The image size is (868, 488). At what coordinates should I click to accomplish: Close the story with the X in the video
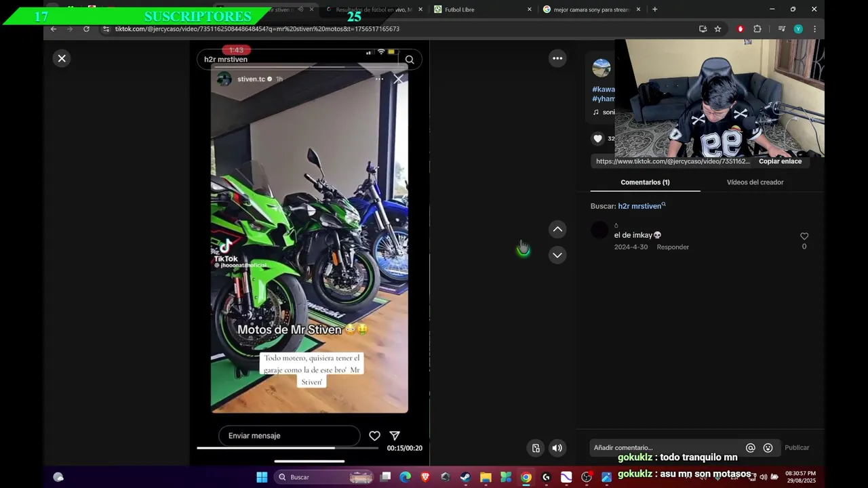399,79
